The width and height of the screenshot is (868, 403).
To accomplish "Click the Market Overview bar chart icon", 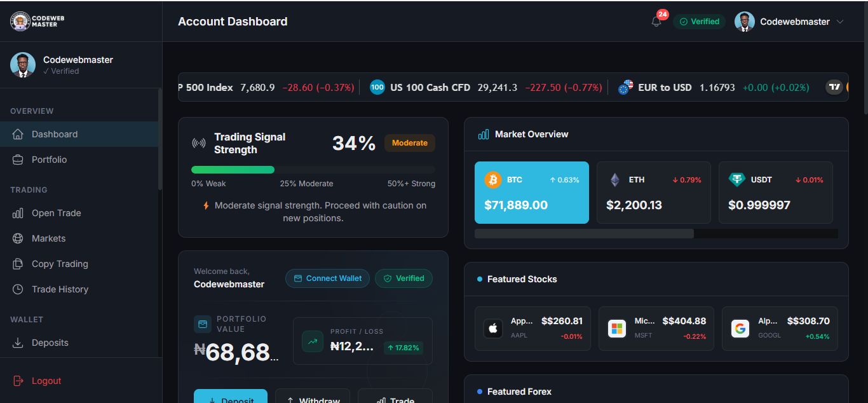I will click(x=484, y=134).
